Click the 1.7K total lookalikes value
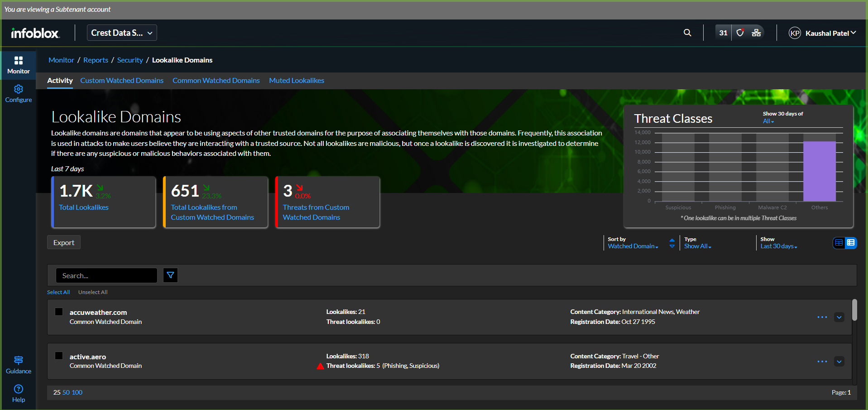868x410 pixels. pyautogui.click(x=76, y=191)
